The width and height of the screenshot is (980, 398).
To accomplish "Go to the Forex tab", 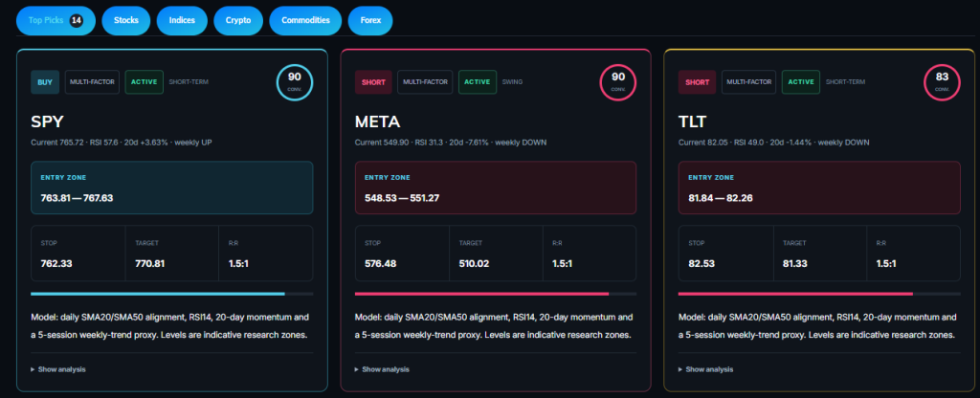I will (x=370, y=21).
